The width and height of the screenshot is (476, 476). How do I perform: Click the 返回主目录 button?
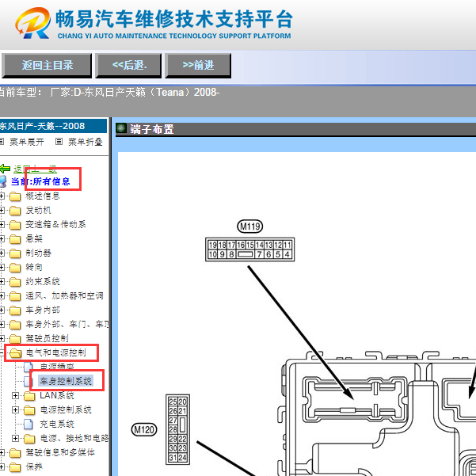(47, 65)
